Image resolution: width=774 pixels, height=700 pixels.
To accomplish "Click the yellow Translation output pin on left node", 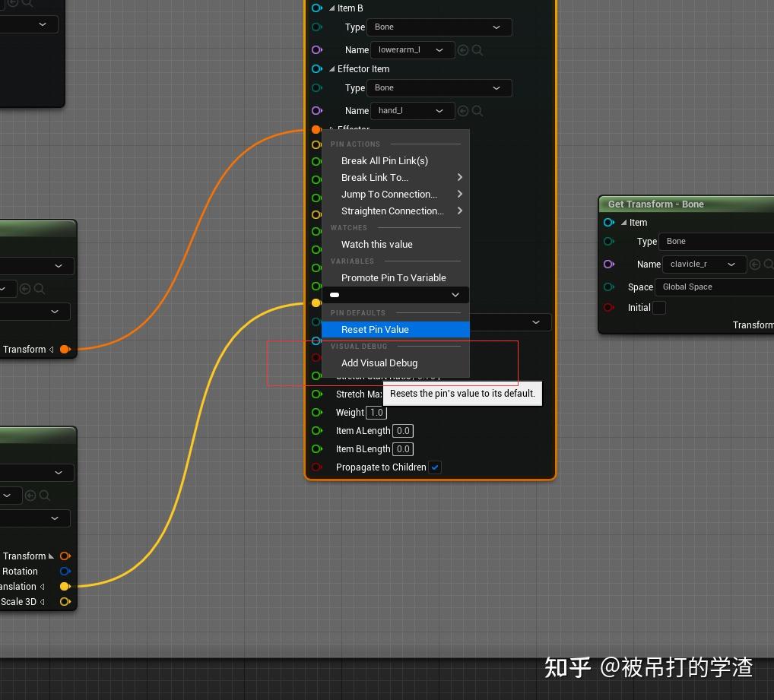I will click(x=65, y=586).
